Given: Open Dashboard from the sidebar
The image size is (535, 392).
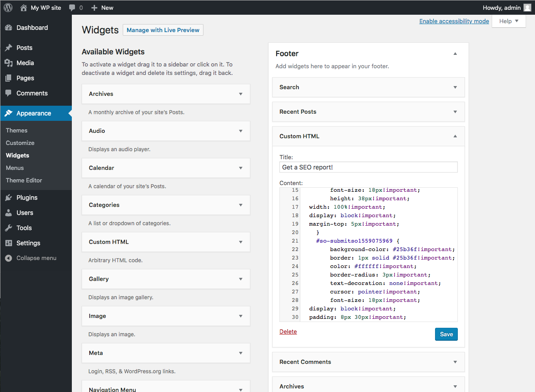Looking at the screenshot, I should pos(32,28).
